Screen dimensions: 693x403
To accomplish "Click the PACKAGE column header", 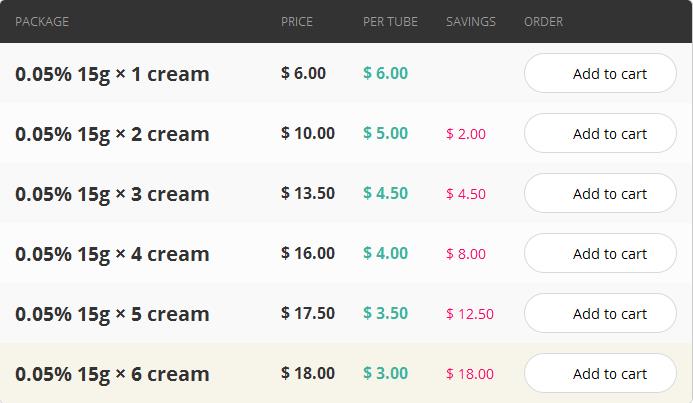I will pos(42,22).
